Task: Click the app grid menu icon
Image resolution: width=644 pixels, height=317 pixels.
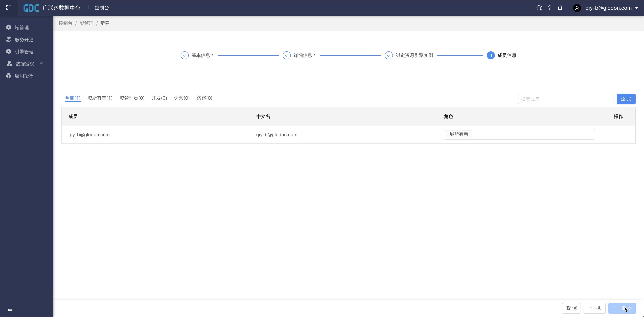Action: click(x=9, y=8)
